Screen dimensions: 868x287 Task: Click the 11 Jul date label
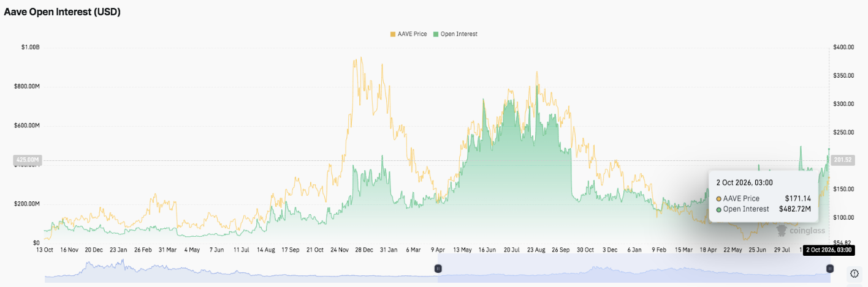click(x=241, y=250)
